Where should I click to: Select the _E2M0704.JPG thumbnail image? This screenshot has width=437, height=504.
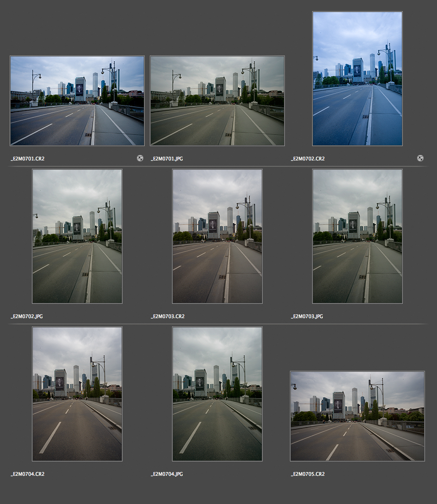coord(217,394)
